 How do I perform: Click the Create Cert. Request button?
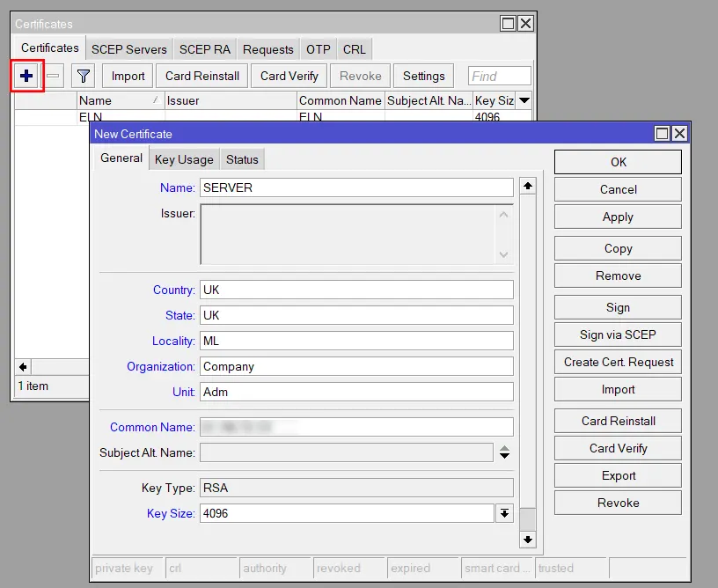(618, 362)
